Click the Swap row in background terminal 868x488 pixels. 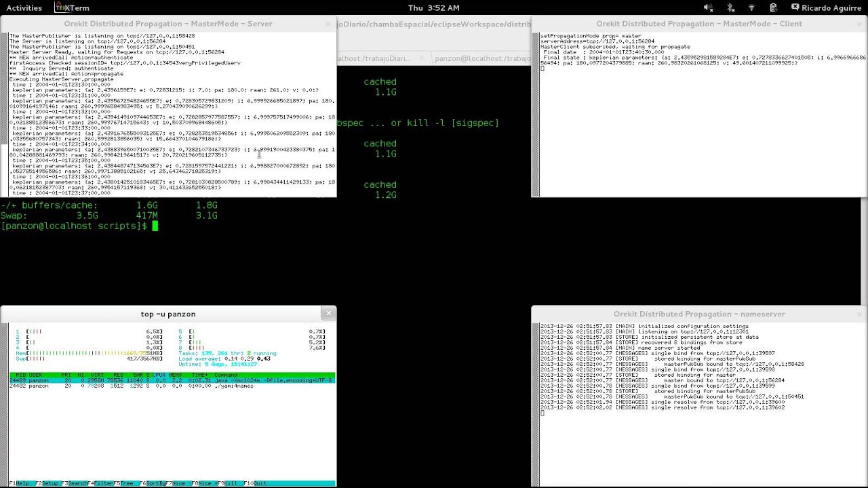coord(108,216)
